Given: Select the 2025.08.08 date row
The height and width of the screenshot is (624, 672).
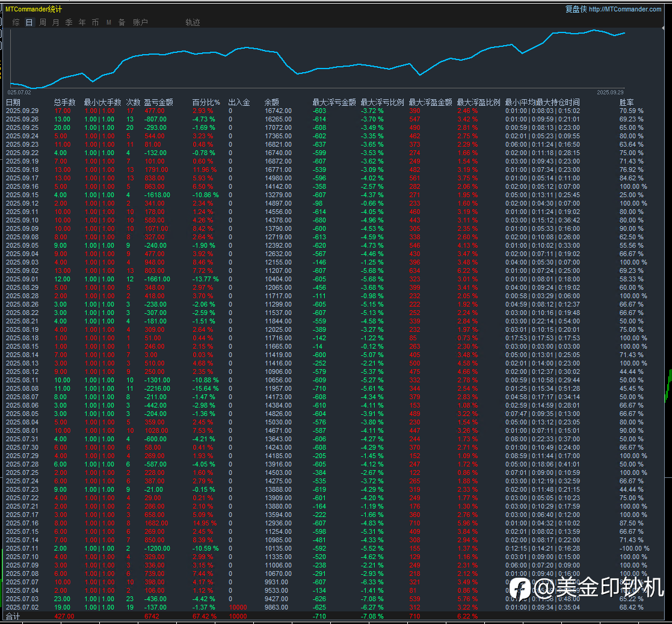Looking at the screenshot, I should (x=22, y=389).
